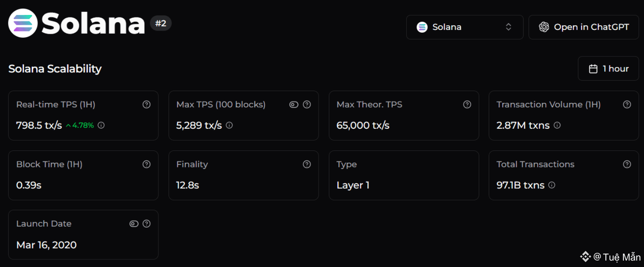Open help for Launch Date card
The height and width of the screenshot is (267, 644).
pos(147,224)
